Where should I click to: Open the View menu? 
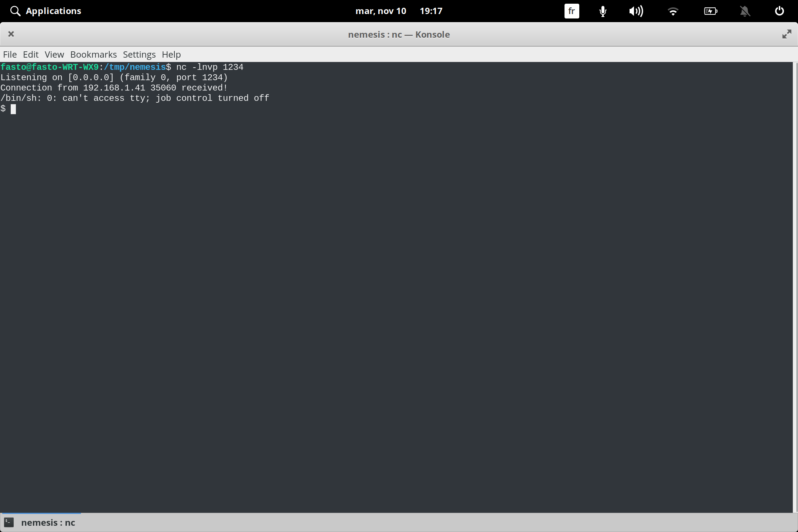pyautogui.click(x=54, y=54)
